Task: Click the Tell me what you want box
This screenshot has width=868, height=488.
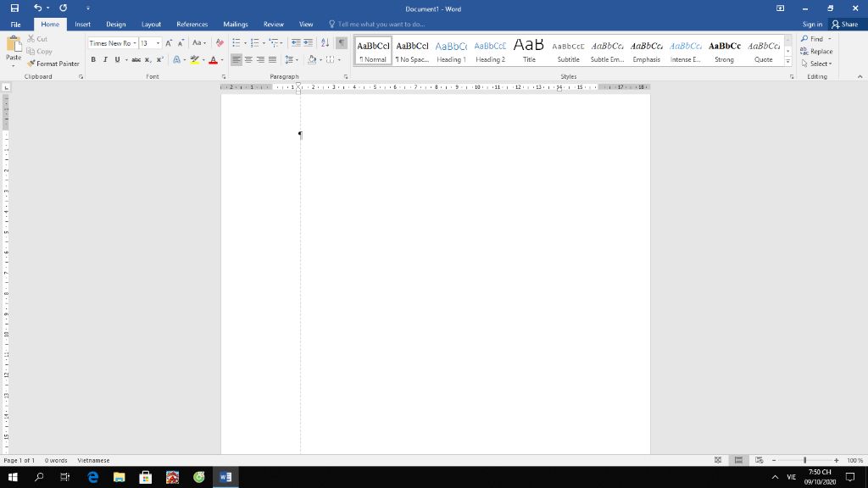Action: click(381, 25)
